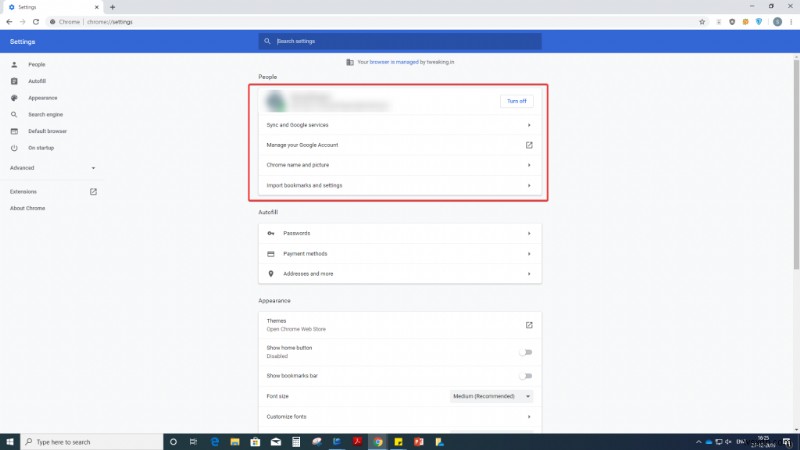Open Adobe Acrobat from taskbar
The width and height of the screenshot is (800, 450).
(357, 442)
